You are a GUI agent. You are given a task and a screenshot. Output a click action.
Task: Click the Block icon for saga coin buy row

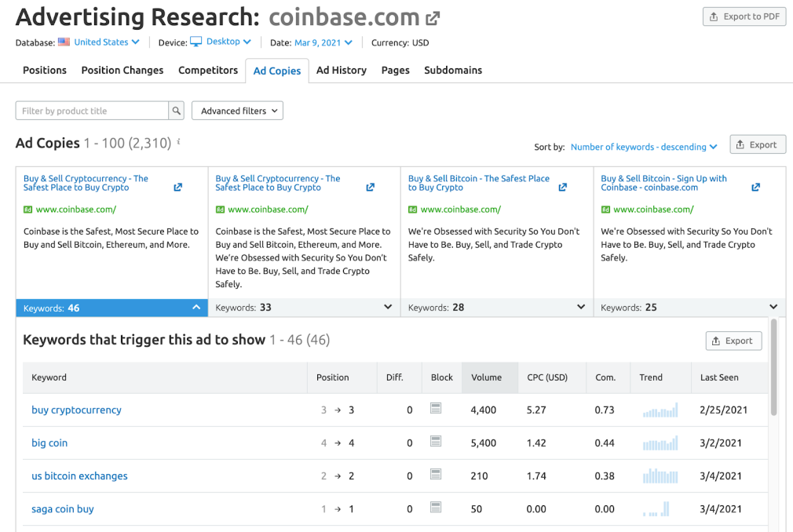(x=436, y=508)
